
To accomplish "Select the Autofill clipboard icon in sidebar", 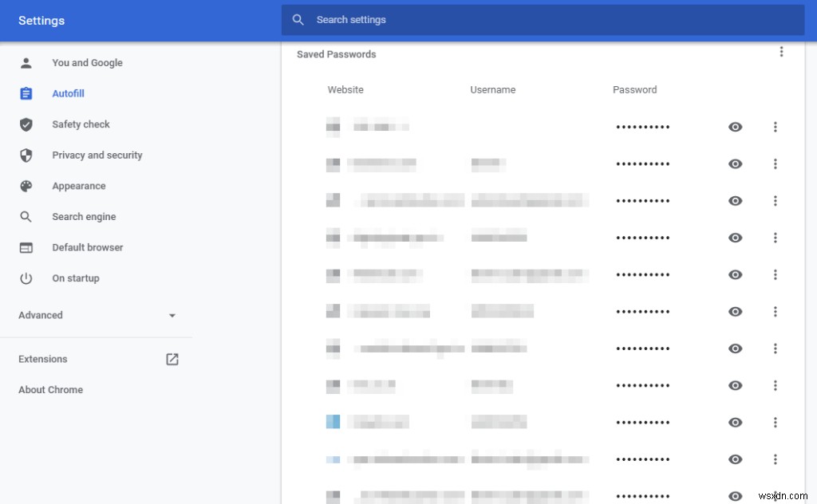I will (x=26, y=94).
